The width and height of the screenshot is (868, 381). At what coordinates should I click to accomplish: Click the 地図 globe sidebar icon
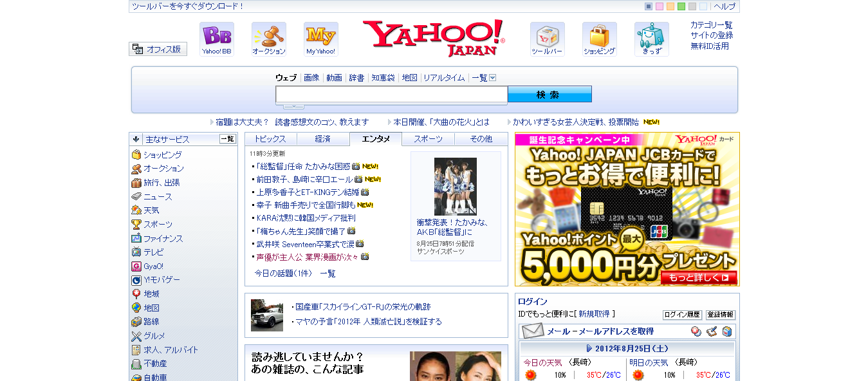point(136,308)
